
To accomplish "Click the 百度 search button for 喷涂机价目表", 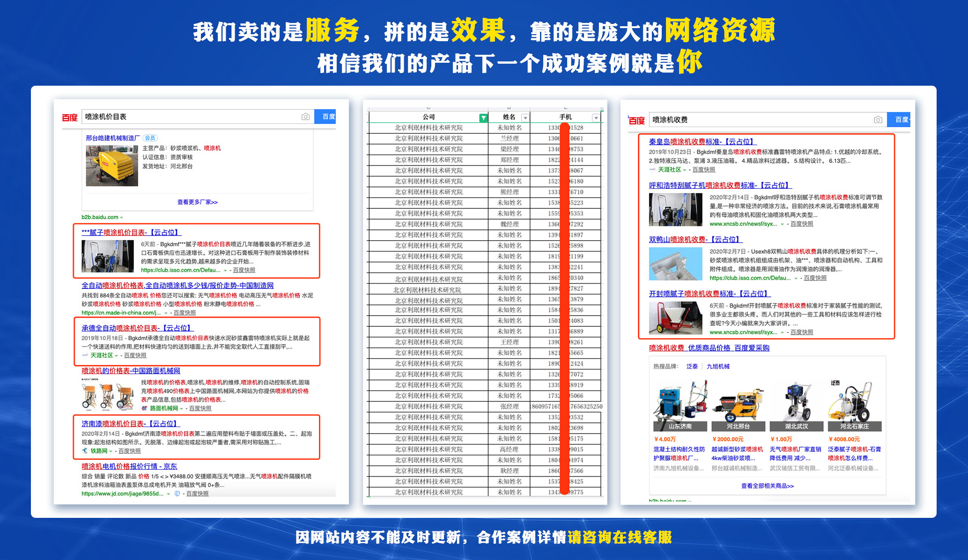I will pos(325,117).
